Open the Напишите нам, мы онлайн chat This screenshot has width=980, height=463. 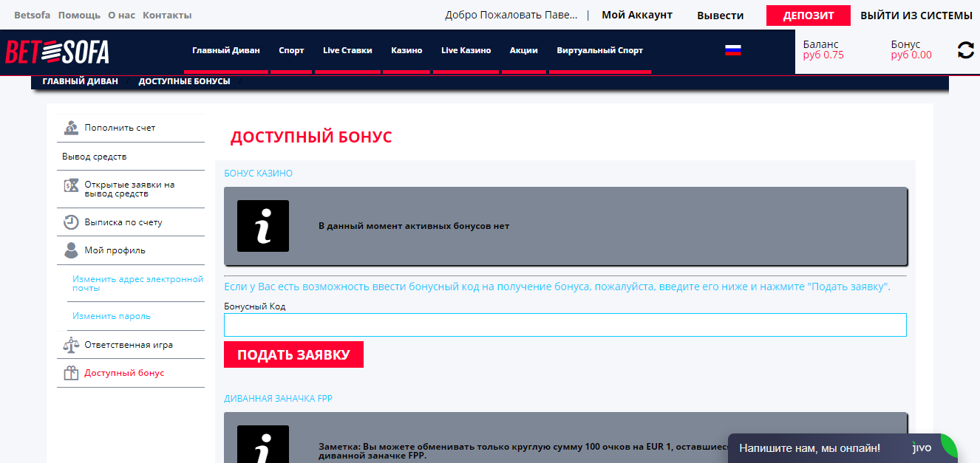point(809,447)
